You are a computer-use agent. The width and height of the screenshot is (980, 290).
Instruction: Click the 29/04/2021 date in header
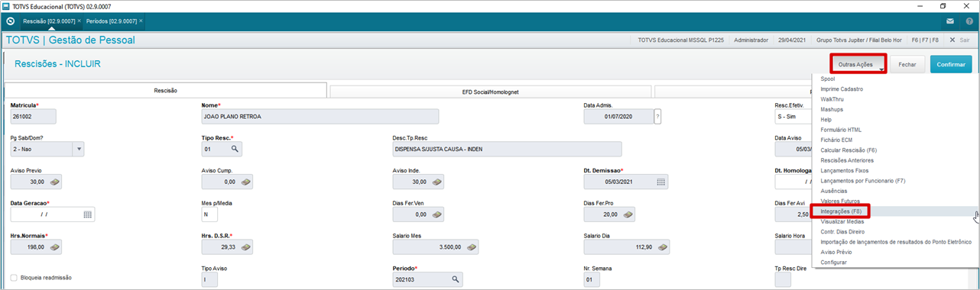coord(791,40)
